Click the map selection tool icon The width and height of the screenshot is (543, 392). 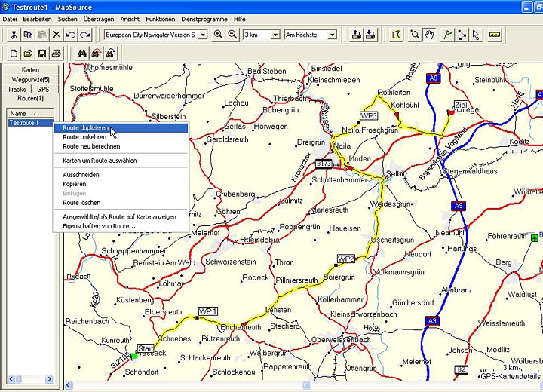pyautogui.click(x=397, y=35)
